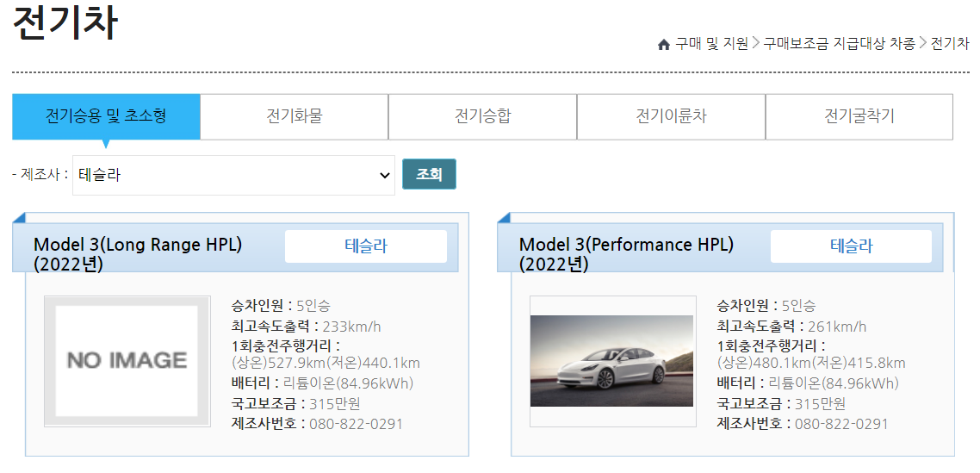The width and height of the screenshot is (980, 473).
Task: Switch to the 전기화물 tab
Action: click(295, 116)
